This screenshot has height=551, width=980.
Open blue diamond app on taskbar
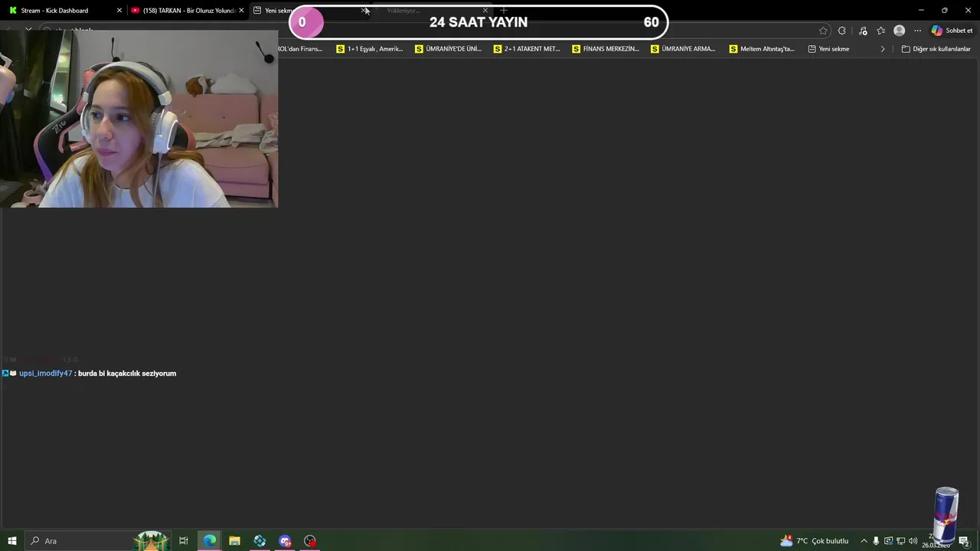(x=260, y=541)
